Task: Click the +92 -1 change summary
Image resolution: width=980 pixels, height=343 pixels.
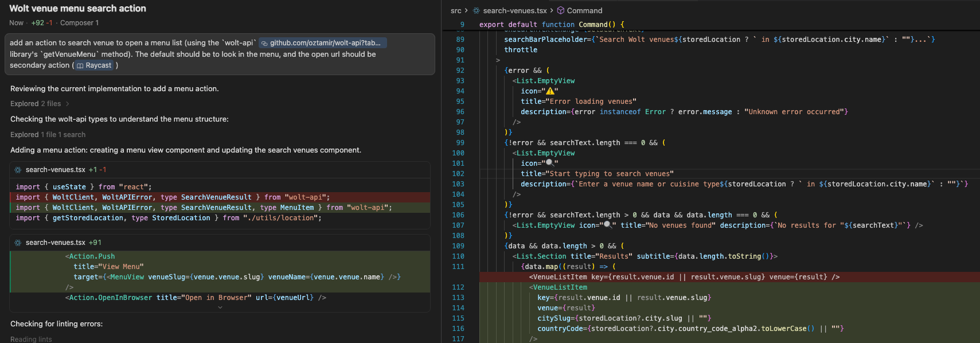Action: tap(41, 23)
